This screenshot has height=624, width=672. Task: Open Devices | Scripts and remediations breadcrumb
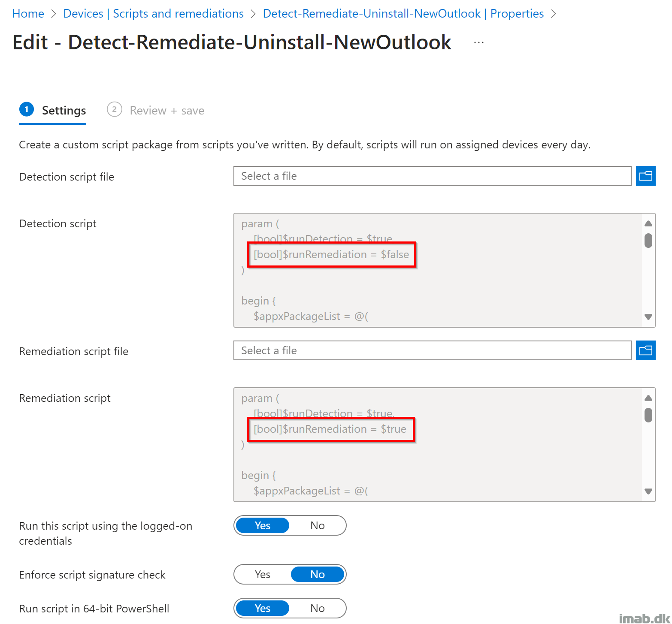coord(153,14)
